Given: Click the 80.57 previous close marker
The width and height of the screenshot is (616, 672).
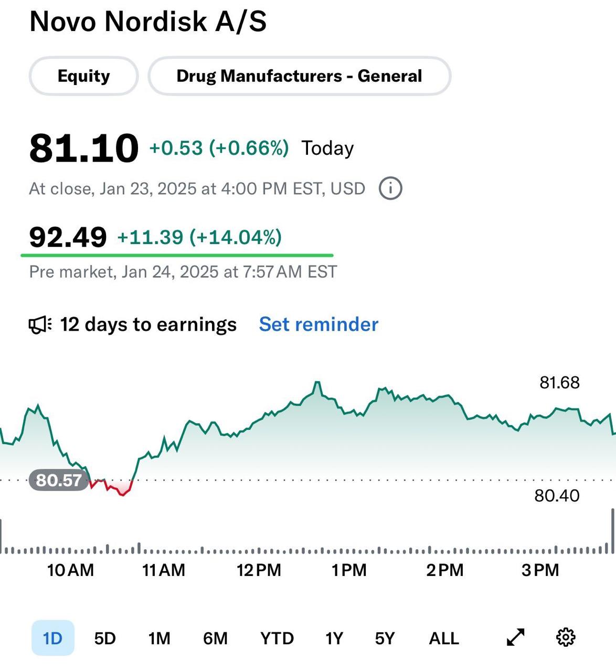Looking at the screenshot, I should (x=58, y=480).
